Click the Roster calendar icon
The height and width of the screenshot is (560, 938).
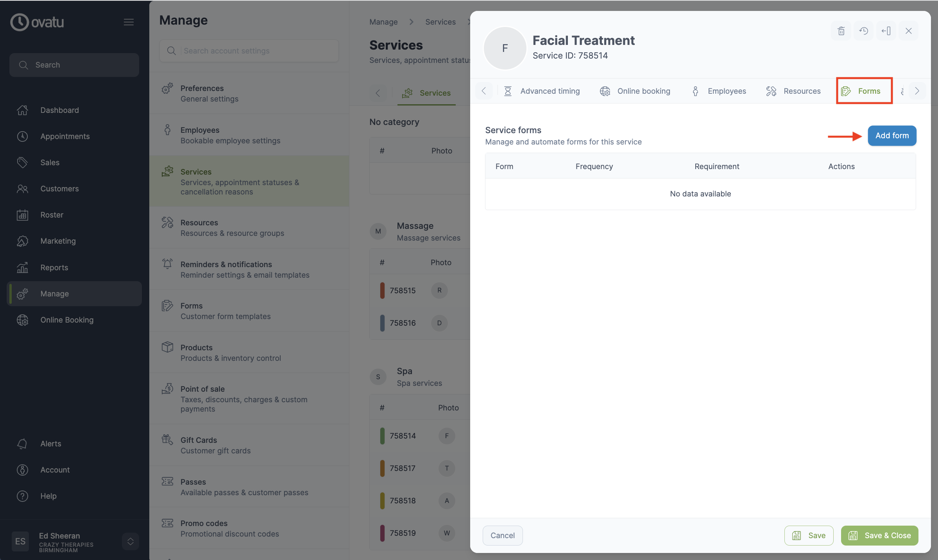pyautogui.click(x=22, y=215)
